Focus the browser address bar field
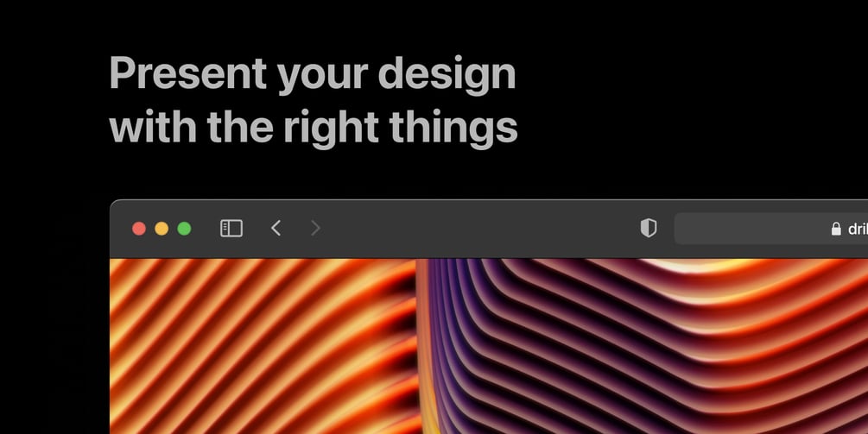Viewport: 868px width, 434px height. click(x=771, y=229)
